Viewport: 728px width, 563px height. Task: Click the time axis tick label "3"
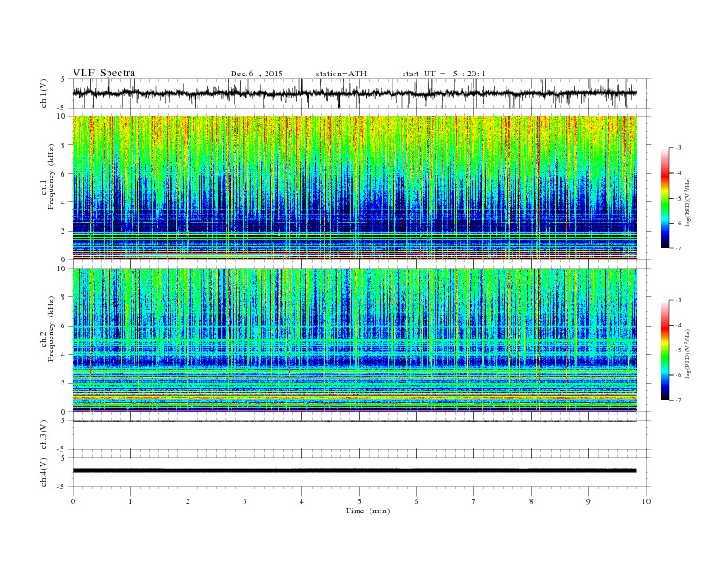point(245,501)
